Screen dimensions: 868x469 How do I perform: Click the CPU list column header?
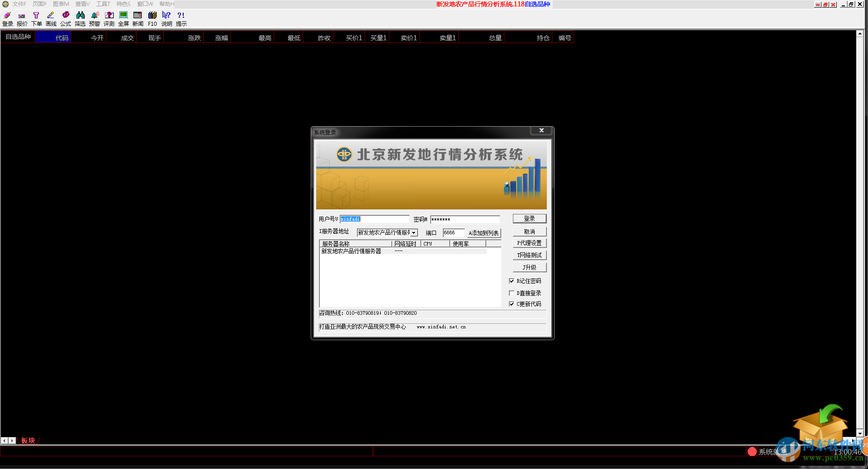435,244
